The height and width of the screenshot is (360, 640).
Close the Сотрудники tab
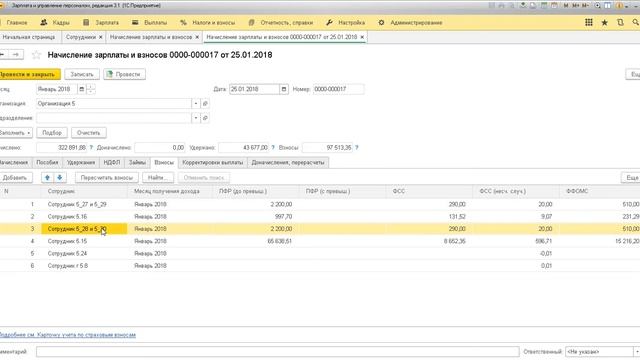(x=100, y=37)
